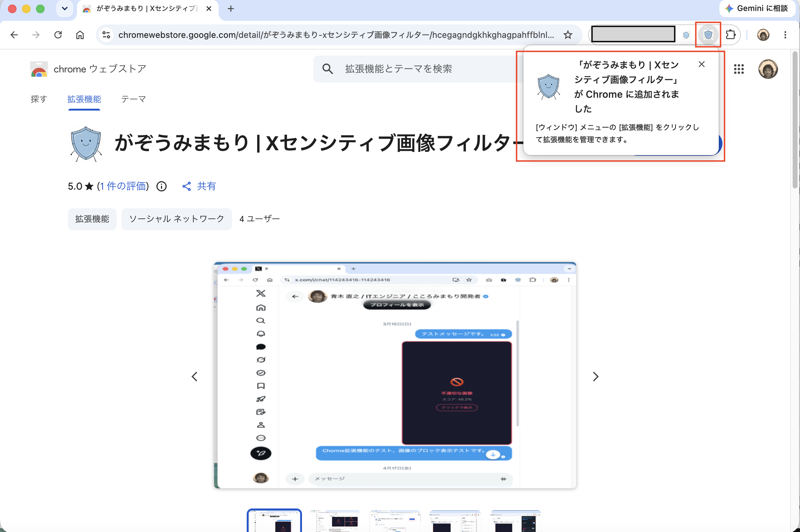Image resolution: width=800 pixels, height=532 pixels.
Task: Open Chrome's three-dot menu
Action: tap(785, 35)
